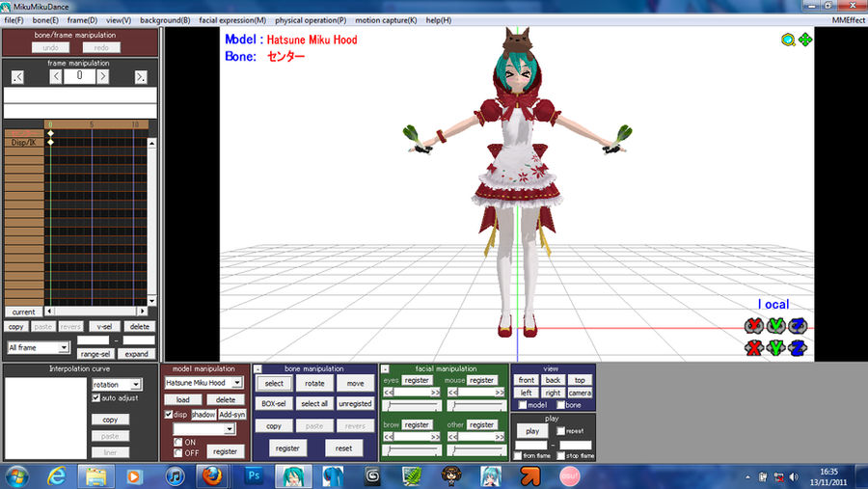Collapse the facial manipulation panel
Screen dimensions: 868x489
click(x=385, y=368)
